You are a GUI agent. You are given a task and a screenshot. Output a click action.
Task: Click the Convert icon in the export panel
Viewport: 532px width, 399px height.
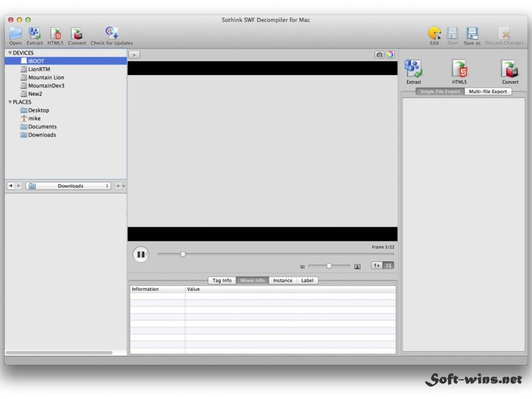click(510, 72)
